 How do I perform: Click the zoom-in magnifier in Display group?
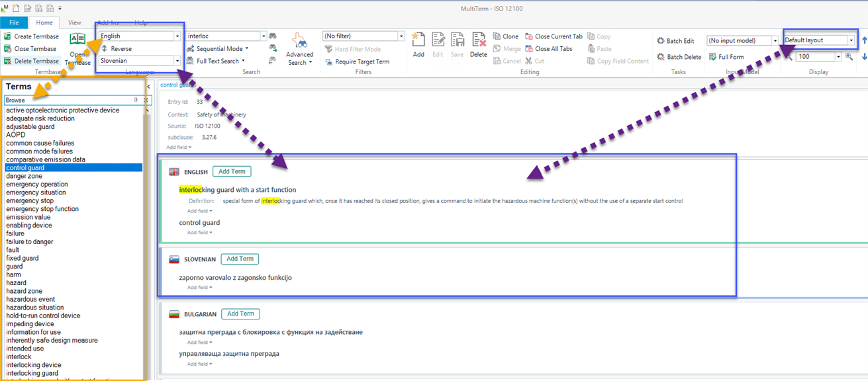coord(847,56)
